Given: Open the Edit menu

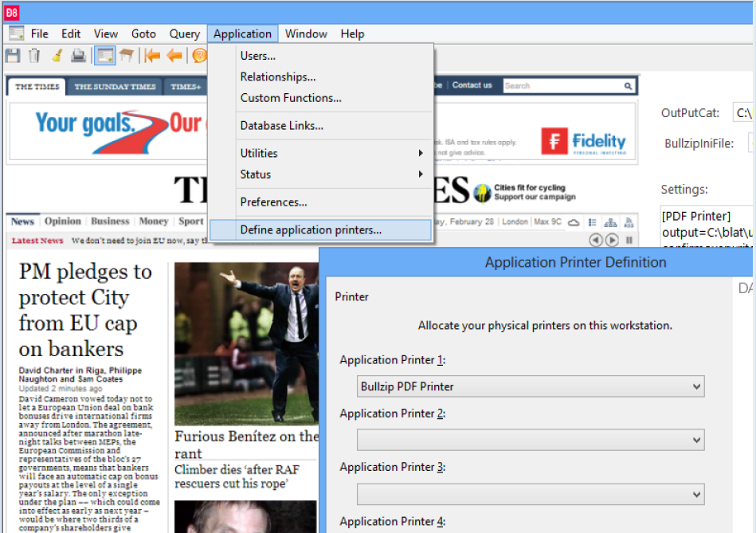Looking at the screenshot, I should click(71, 33).
